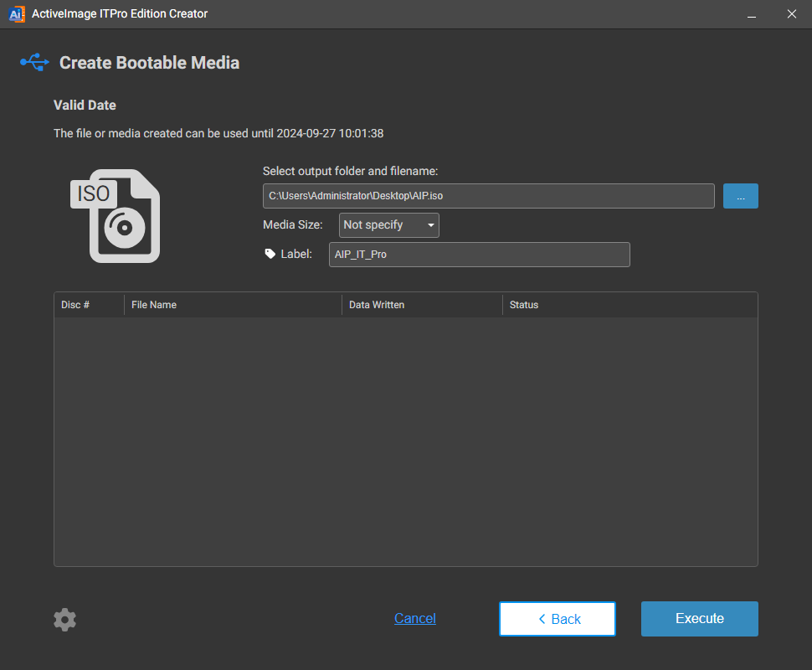Click into the Label field with AIP_IT_Pro
Image resolution: width=812 pixels, height=670 pixels.
tap(479, 255)
